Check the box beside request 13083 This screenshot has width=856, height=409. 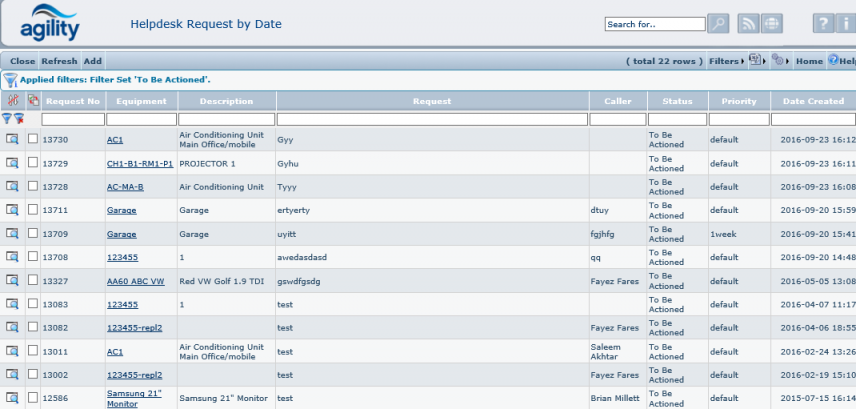pos(33,304)
